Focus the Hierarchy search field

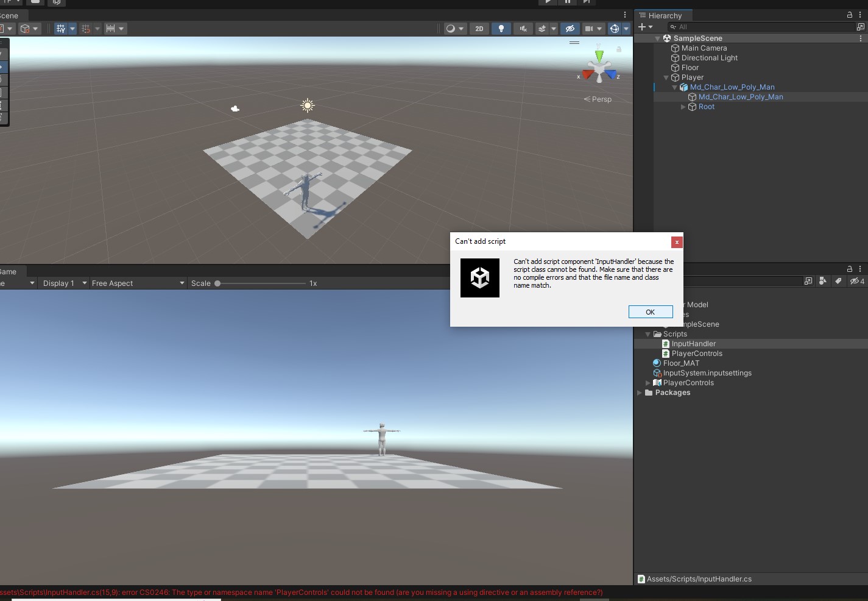point(761,27)
